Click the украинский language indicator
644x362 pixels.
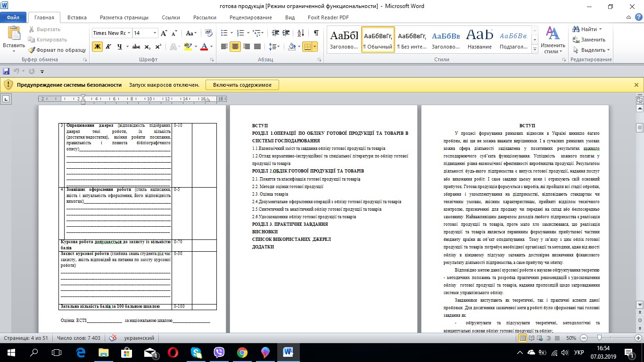point(139,338)
